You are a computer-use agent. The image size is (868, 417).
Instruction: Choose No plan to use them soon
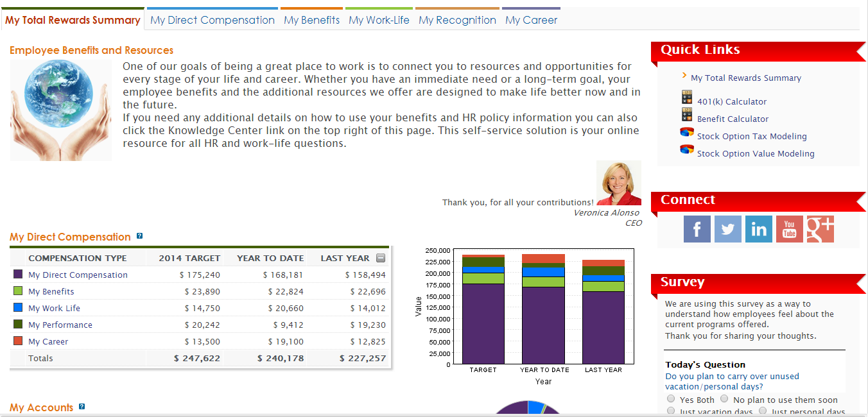tap(724, 399)
